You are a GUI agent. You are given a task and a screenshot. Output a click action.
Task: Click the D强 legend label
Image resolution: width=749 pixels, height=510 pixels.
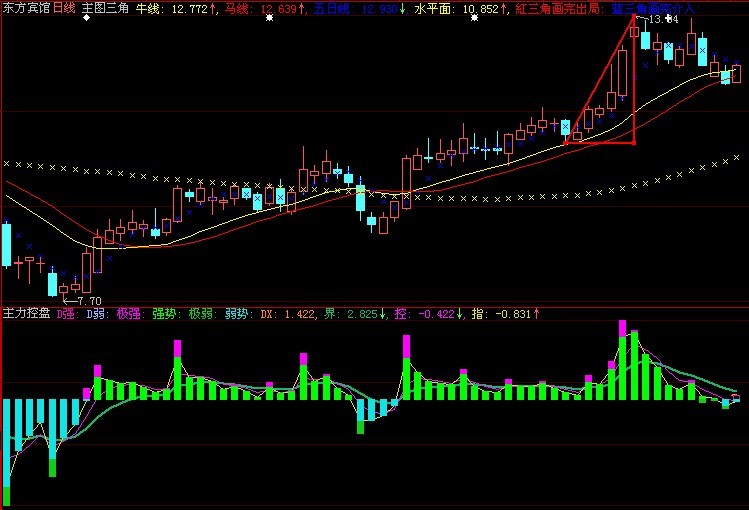pos(65,314)
